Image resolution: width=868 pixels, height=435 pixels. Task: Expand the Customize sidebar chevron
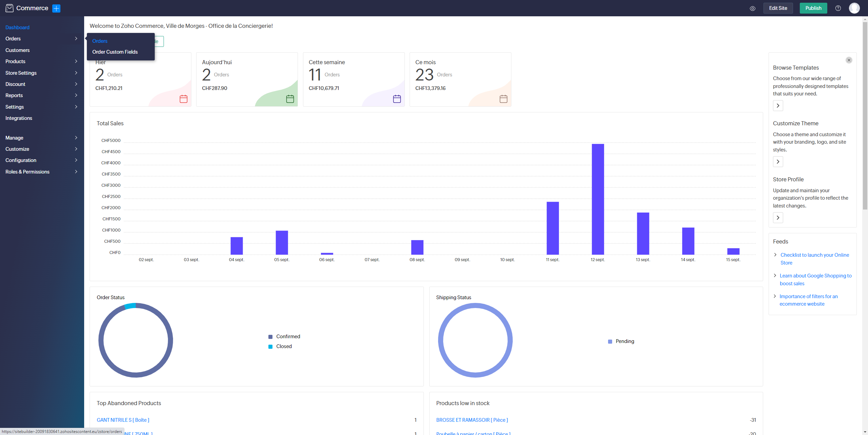pyautogui.click(x=76, y=149)
